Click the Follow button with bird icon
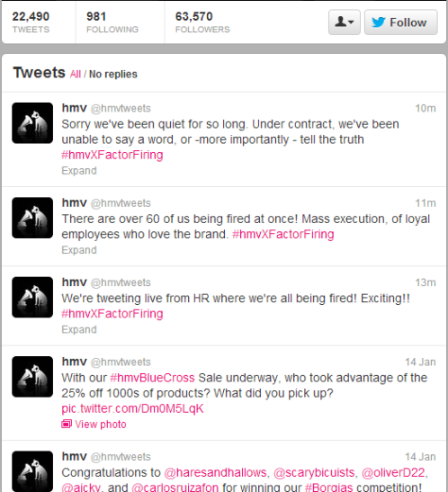This screenshot has height=492, width=448. click(400, 22)
